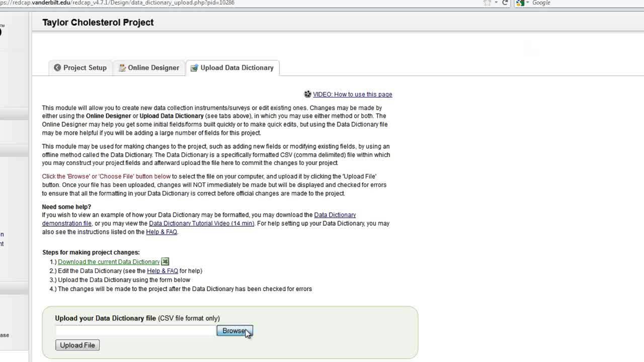The height and width of the screenshot is (362, 644).
Task: Click Download the current Data Dictionary link
Action: (109, 262)
